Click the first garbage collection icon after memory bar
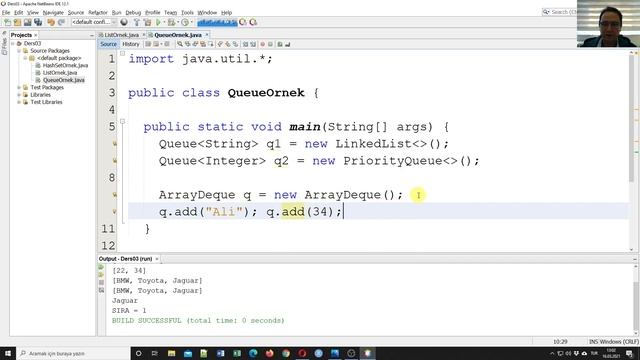 (x=243, y=22)
